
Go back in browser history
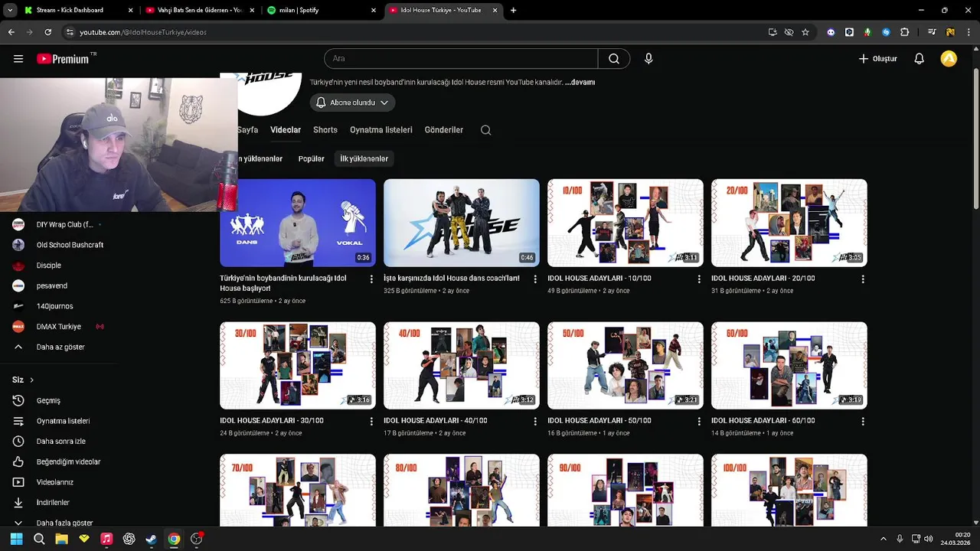(11, 32)
